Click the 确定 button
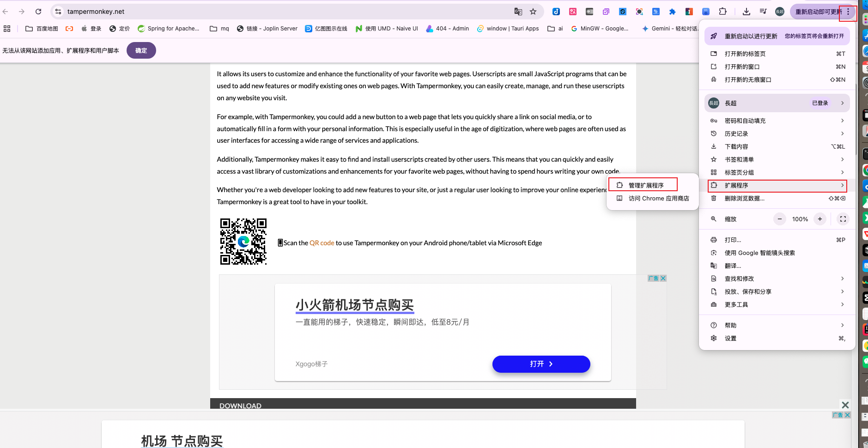Screen dimensions: 868x448 [x=141, y=50]
